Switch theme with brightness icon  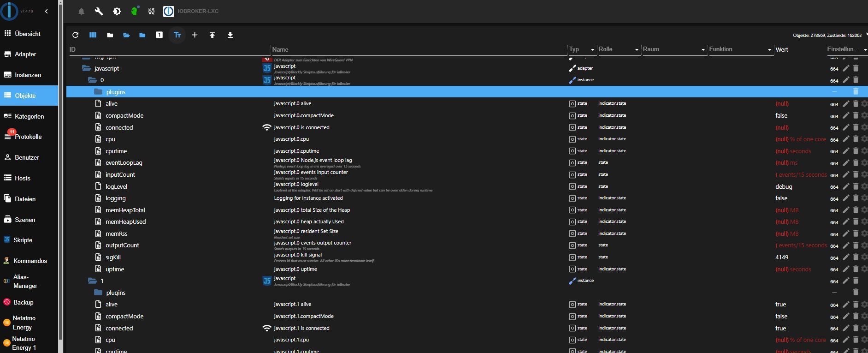(x=117, y=12)
